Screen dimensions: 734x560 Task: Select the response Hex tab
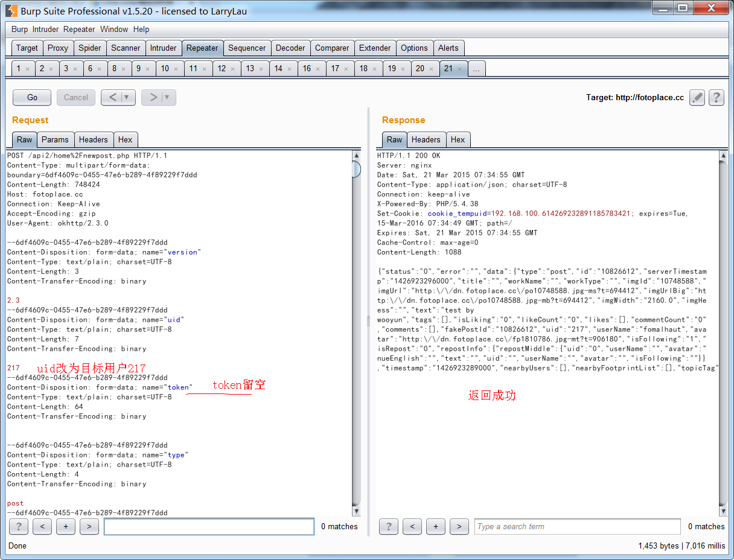(458, 139)
